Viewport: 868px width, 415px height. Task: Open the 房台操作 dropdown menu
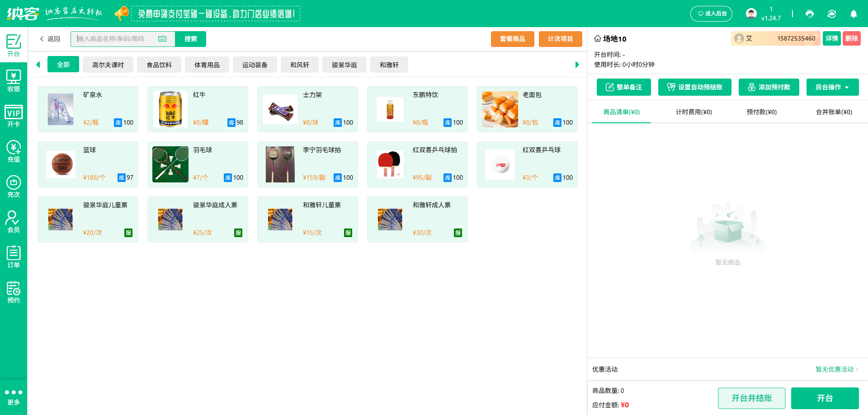pos(832,87)
